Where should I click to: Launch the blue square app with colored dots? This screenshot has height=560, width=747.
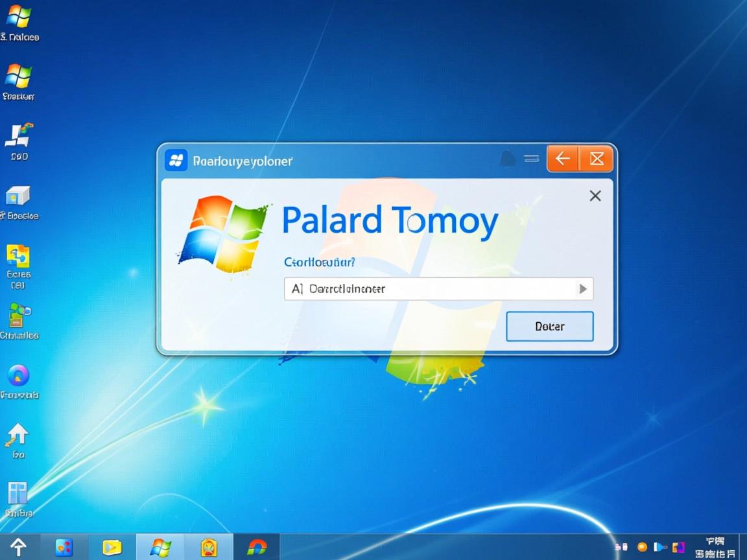[64, 548]
